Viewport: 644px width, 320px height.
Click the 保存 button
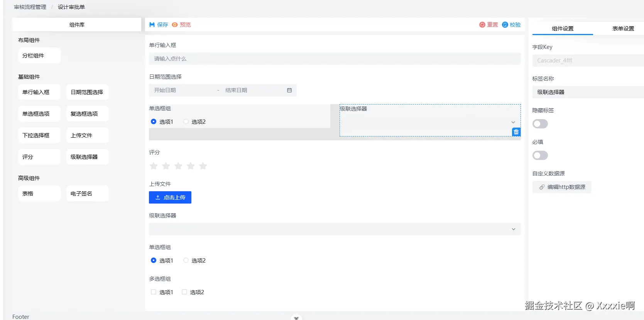159,25
